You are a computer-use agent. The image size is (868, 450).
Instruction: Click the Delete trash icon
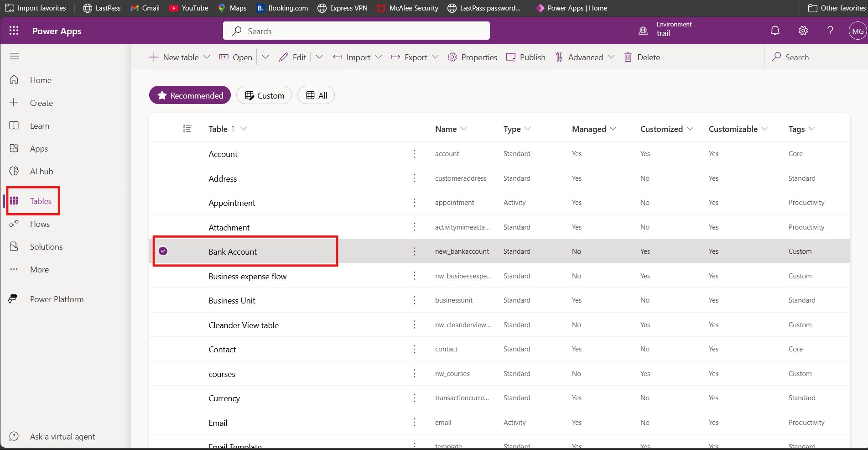(628, 57)
